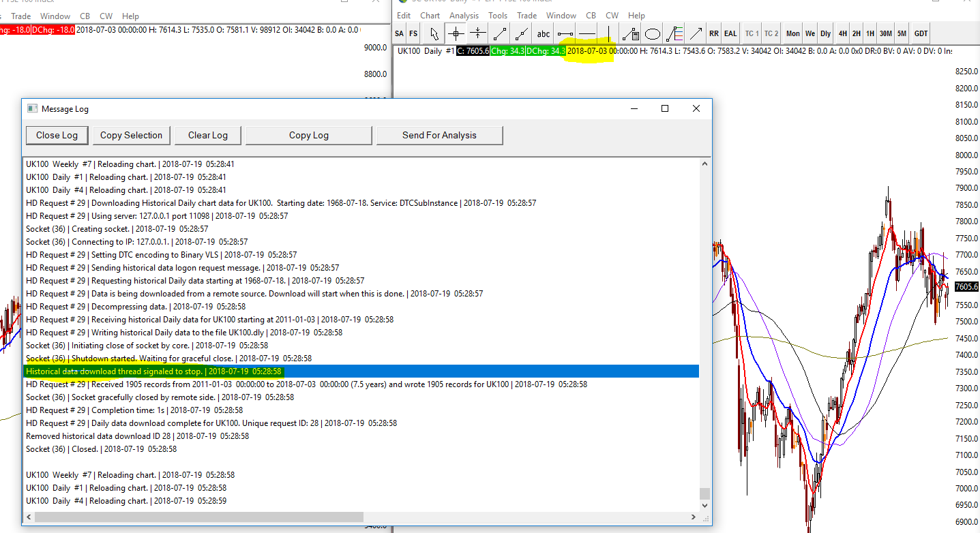Open the Chart menu
980x533 pixels.
point(430,15)
